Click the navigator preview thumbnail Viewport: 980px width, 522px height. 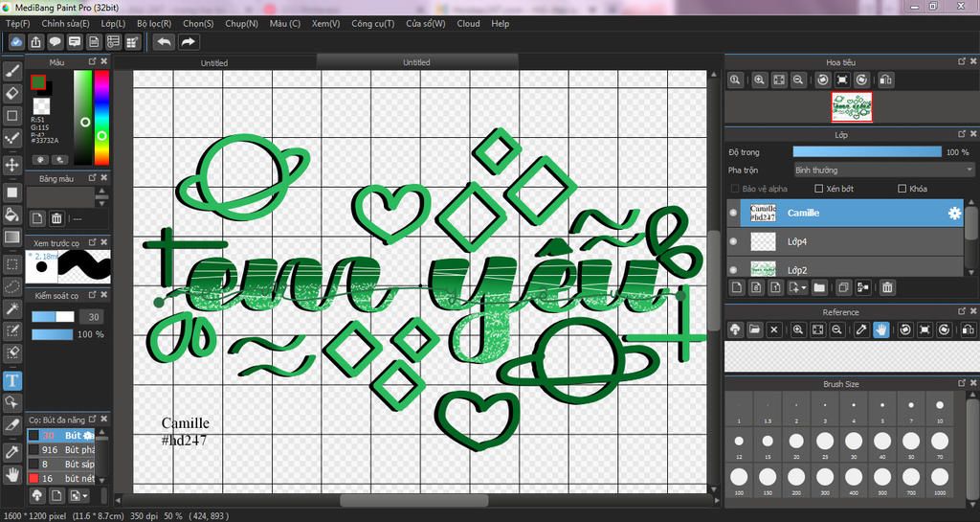tap(851, 107)
